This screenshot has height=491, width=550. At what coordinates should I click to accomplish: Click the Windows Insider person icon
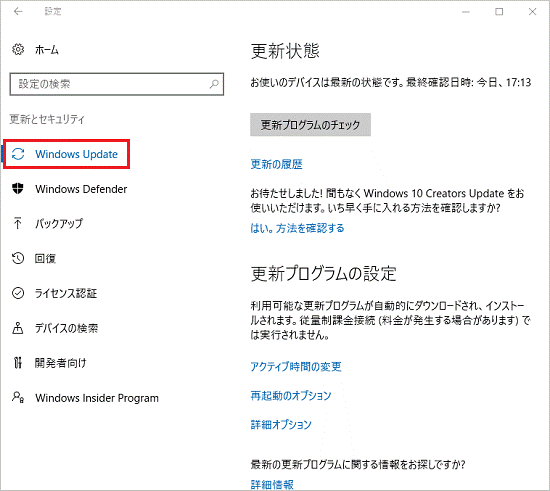click(x=18, y=397)
